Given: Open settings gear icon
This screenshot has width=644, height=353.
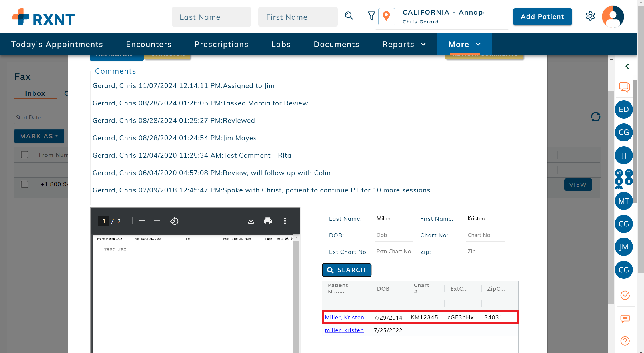Looking at the screenshot, I should click(x=590, y=16).
